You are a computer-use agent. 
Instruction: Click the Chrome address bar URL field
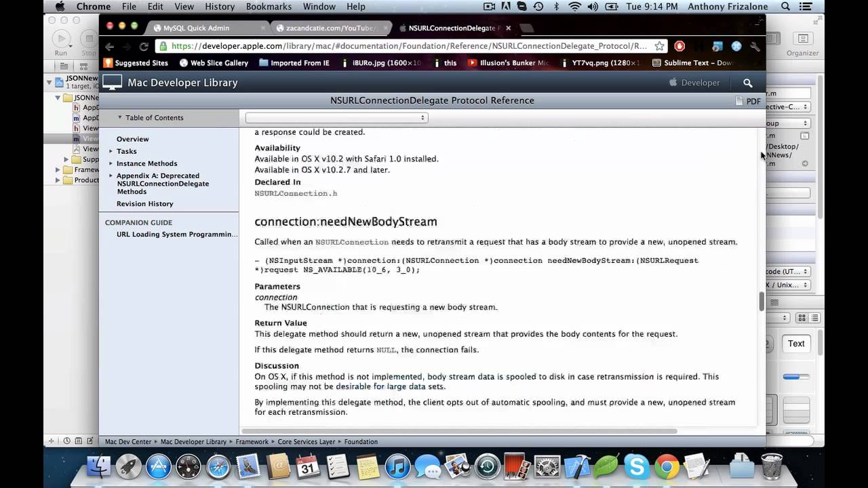412,46
